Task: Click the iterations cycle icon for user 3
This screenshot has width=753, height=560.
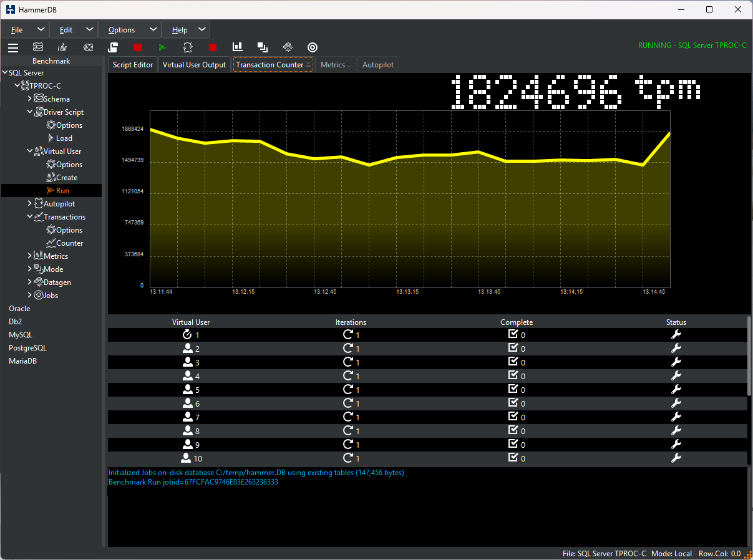Action: point(348,362)
